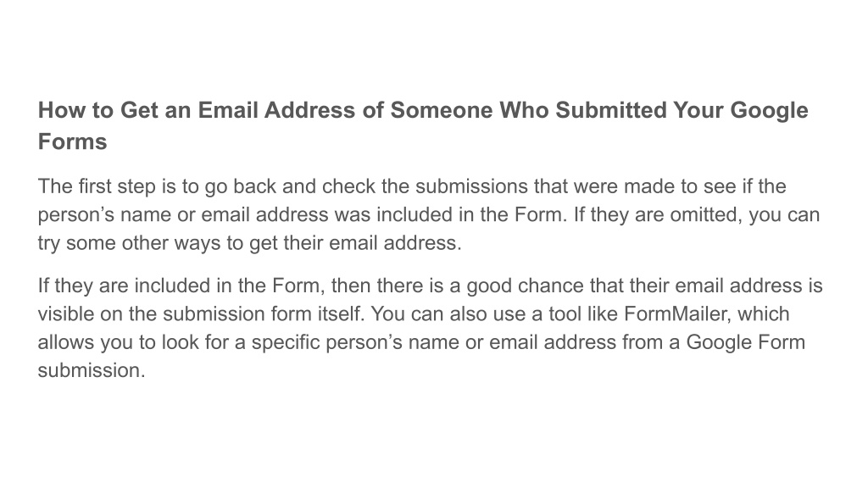Click the word "submission." on the last line
This screenshot has width=868, height=488.
[x=92, y=370]
